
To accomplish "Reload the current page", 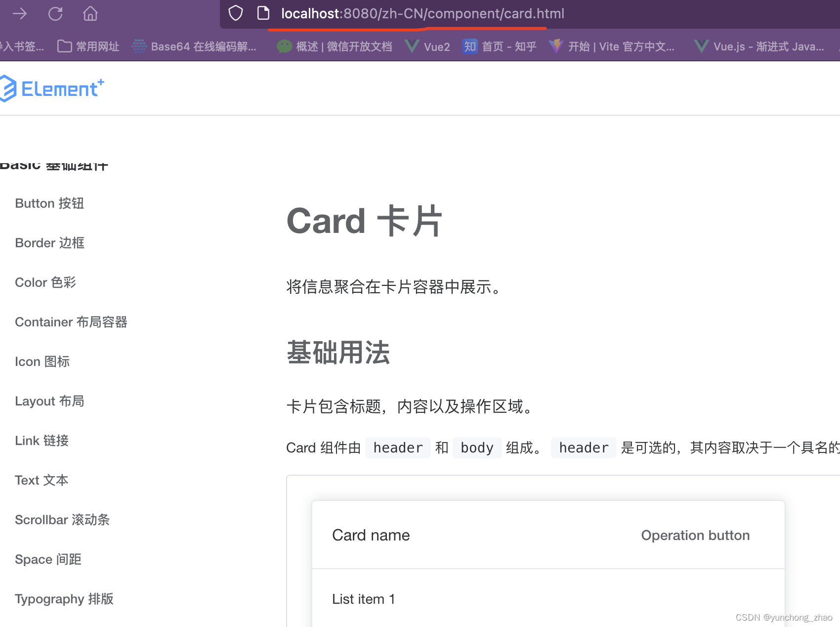I will coord(55,14).
